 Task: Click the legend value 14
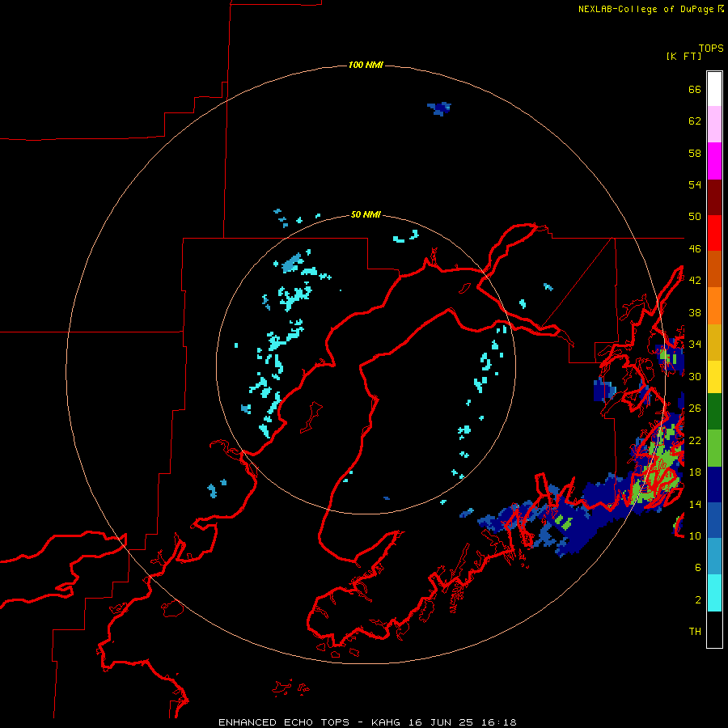[695, 504]
